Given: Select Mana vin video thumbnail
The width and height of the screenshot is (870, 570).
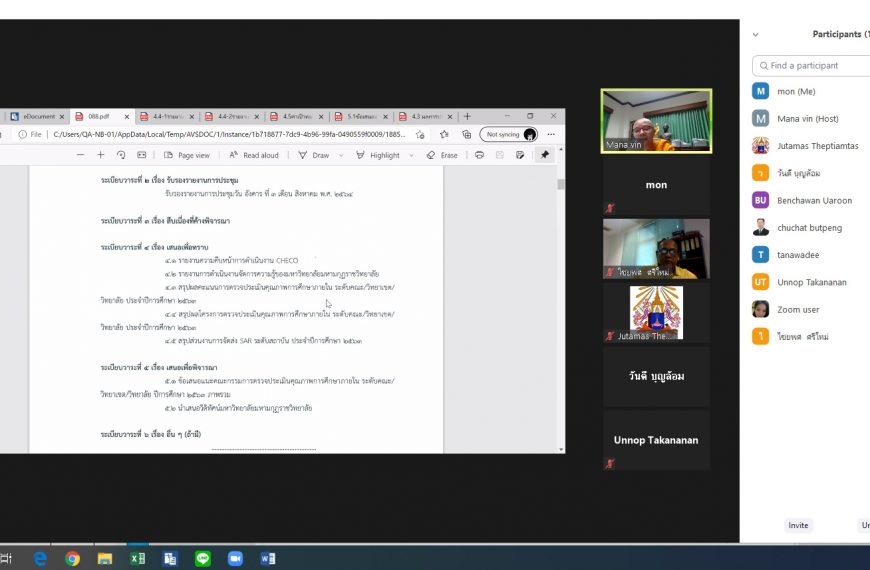Looking at the screenshot, I should tap(656, 121).
